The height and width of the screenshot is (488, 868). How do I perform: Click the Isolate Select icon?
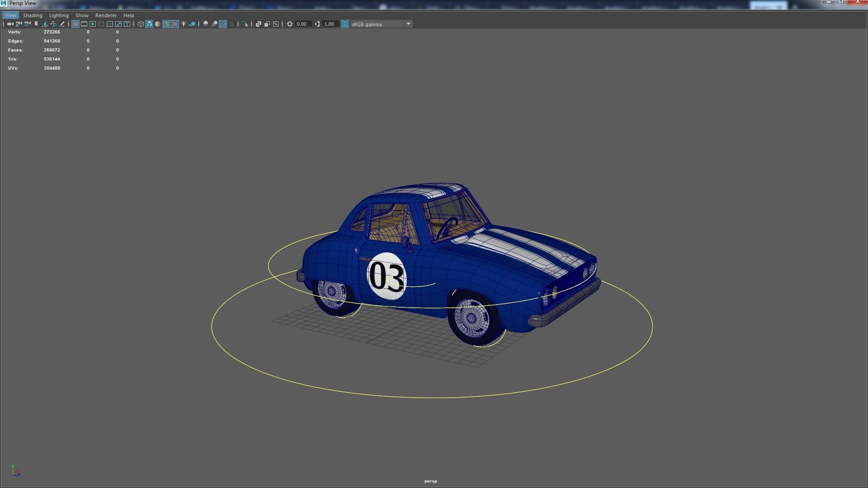tap(245, 24)
